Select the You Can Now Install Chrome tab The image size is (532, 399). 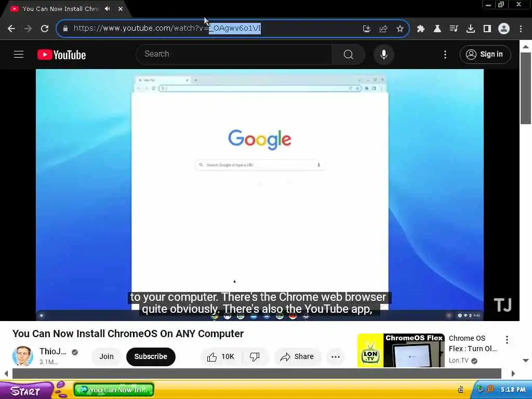[x=60, y=9]
